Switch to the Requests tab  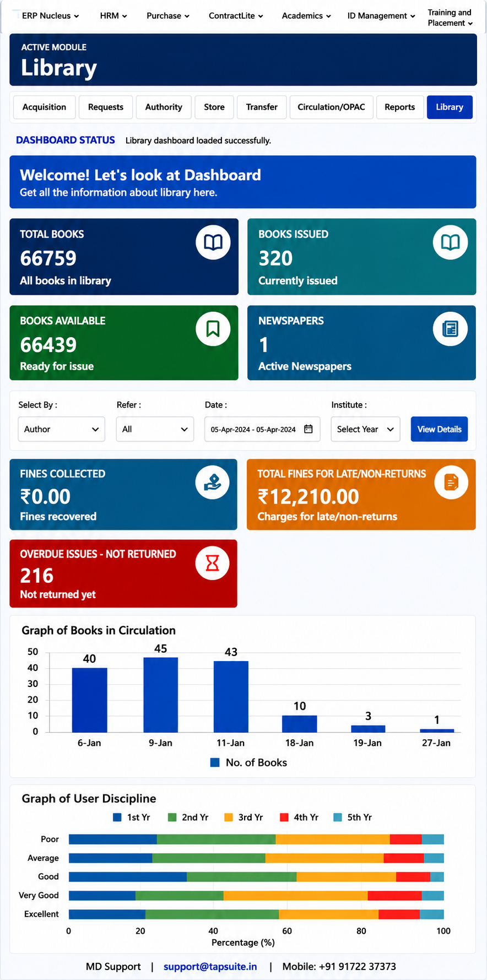click(106, 107)
